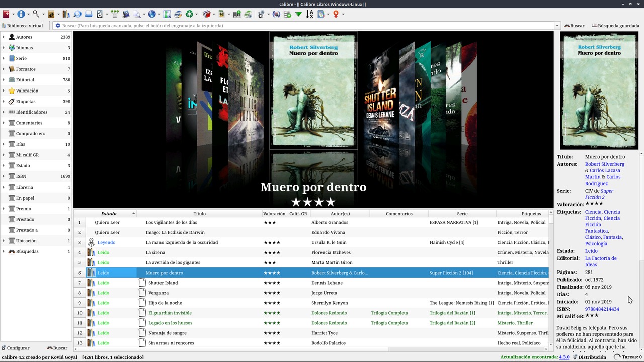
Task: Expand the Autores category in the sidebar
Action: coord(4,37)
